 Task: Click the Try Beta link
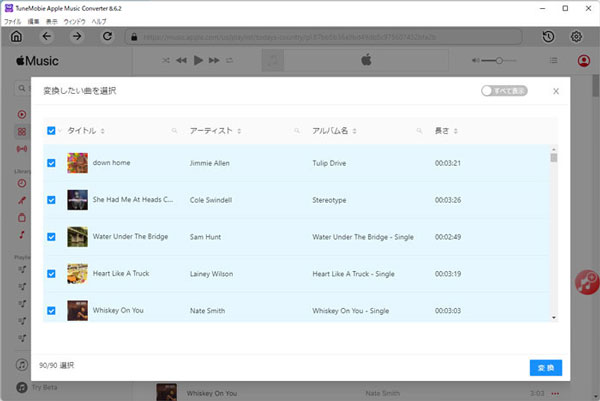(44, 387)
